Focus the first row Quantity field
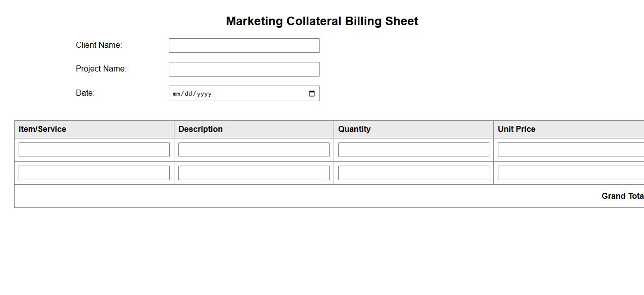The width and height of the screenshot is (644, 295). click(414, 150)
